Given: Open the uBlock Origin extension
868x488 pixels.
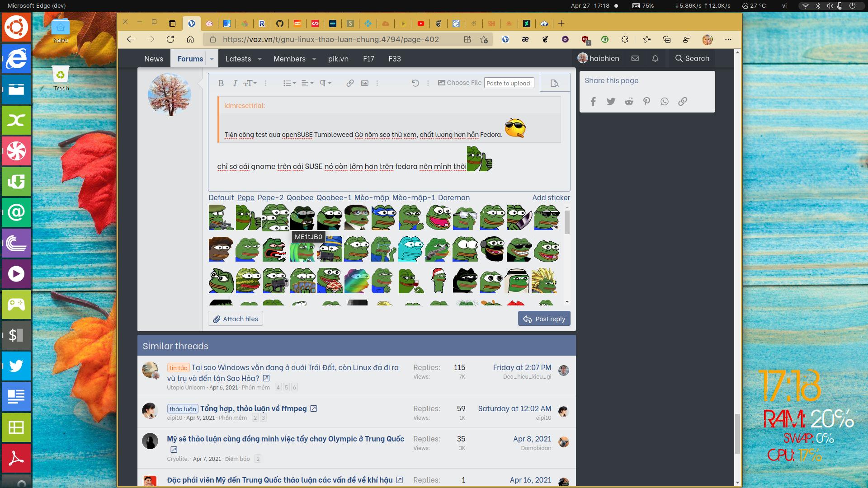Looking at the screenshot, I should 585,40.
